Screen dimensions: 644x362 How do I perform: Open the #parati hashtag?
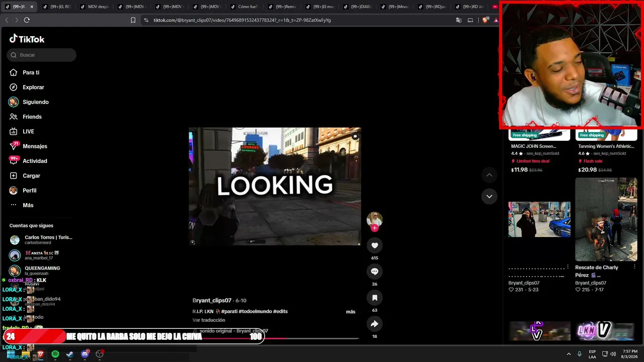click(x=229, y=311)
